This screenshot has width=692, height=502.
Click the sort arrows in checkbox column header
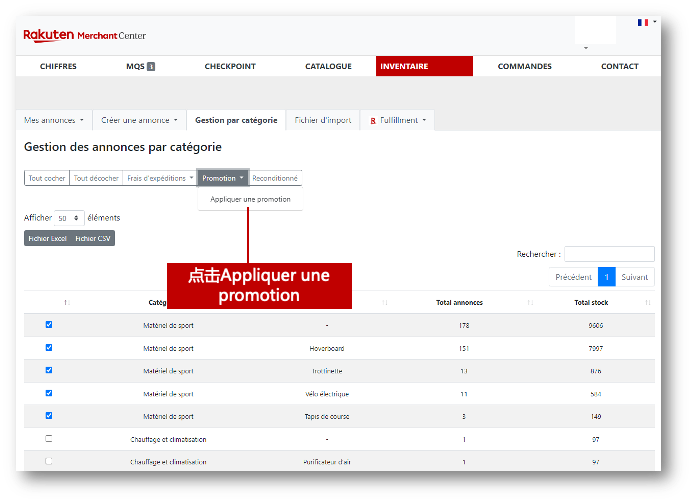pos(66,303)
